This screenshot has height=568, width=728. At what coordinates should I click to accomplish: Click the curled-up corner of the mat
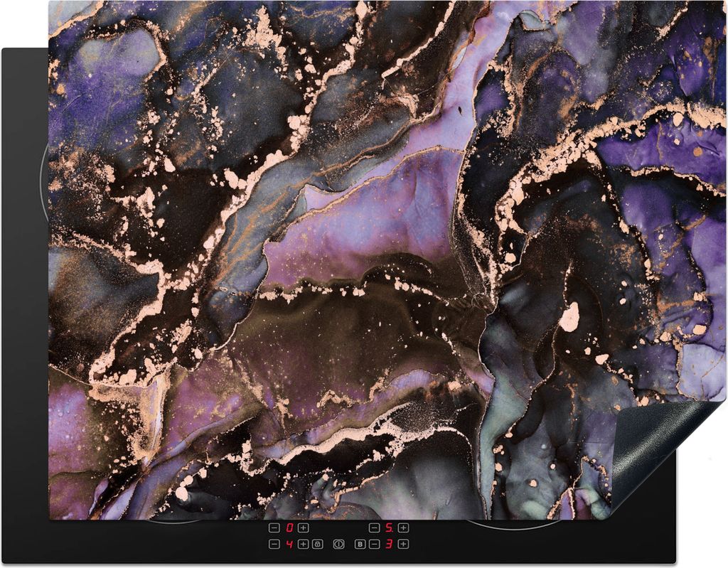pos(661,448)
